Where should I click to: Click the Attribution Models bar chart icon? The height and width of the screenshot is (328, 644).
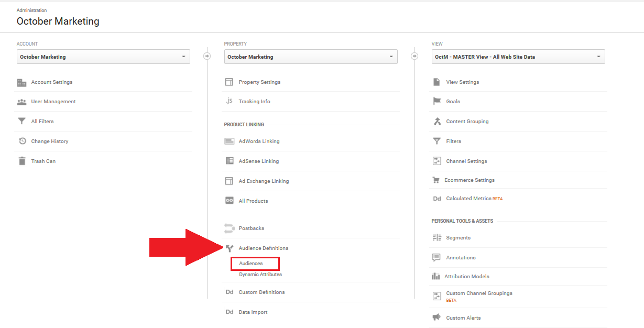[436, 276]
